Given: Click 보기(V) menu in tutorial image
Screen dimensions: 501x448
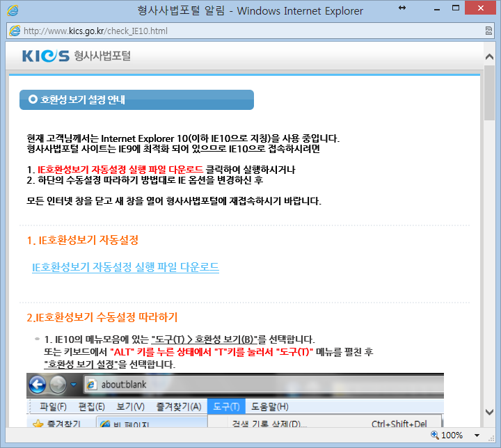Looking at the screenshot, I should [130, 406].
